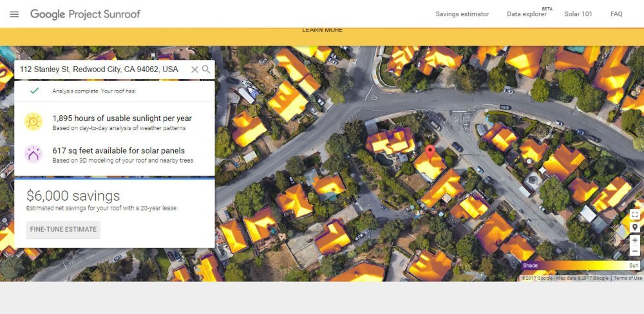The height and width of the screenshot is (314, 644).
Task: Open the Data explorer page
Action: coord(527,14)
